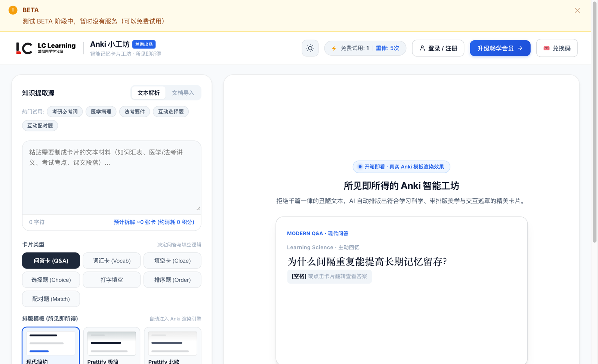Click 所见即所得的 Anki 智能工坊 heading
The image size is (598, 364).
click(401, 186)
